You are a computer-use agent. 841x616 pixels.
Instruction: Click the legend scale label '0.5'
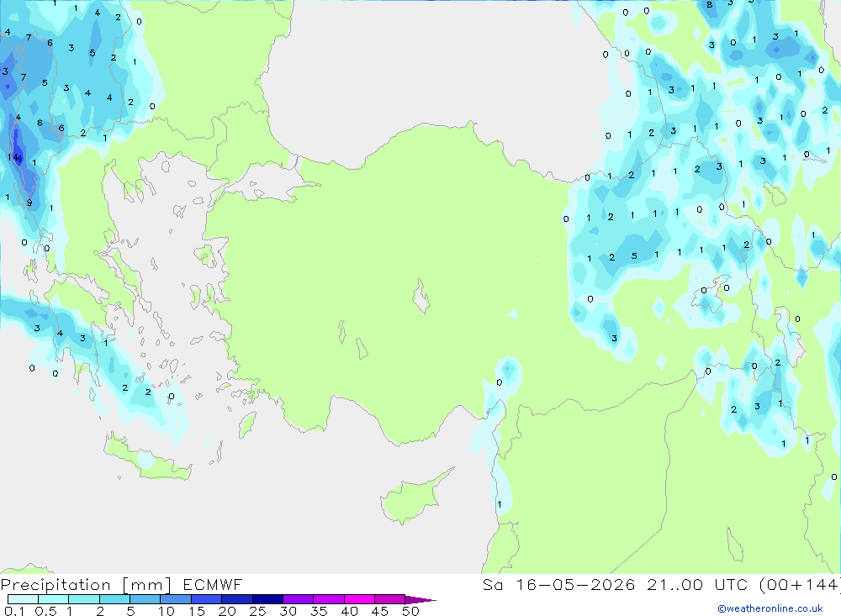(45, 611)
